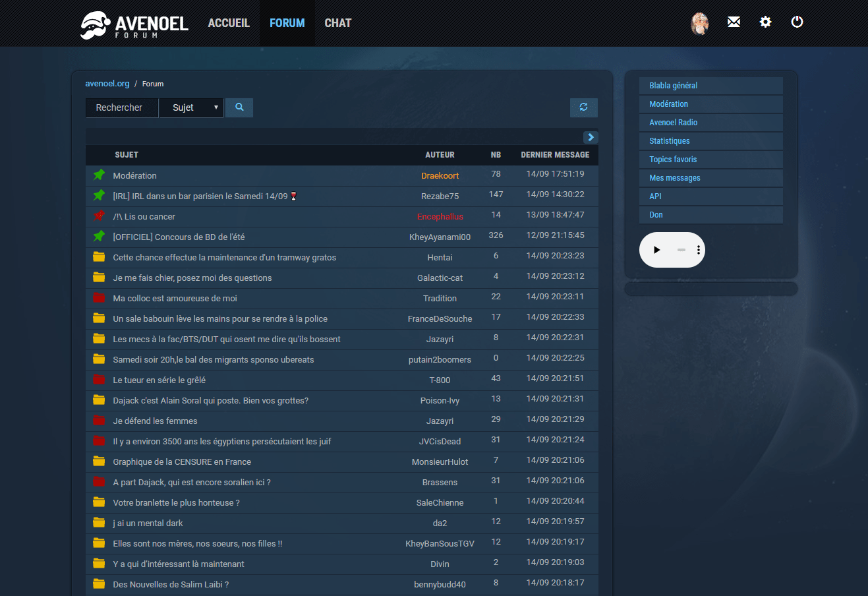
Task: View author Draekoort's profile
Action: (440, 176)
